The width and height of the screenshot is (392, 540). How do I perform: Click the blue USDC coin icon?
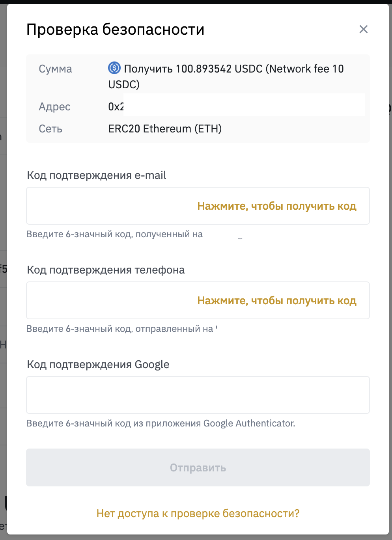tap(114, 68)
